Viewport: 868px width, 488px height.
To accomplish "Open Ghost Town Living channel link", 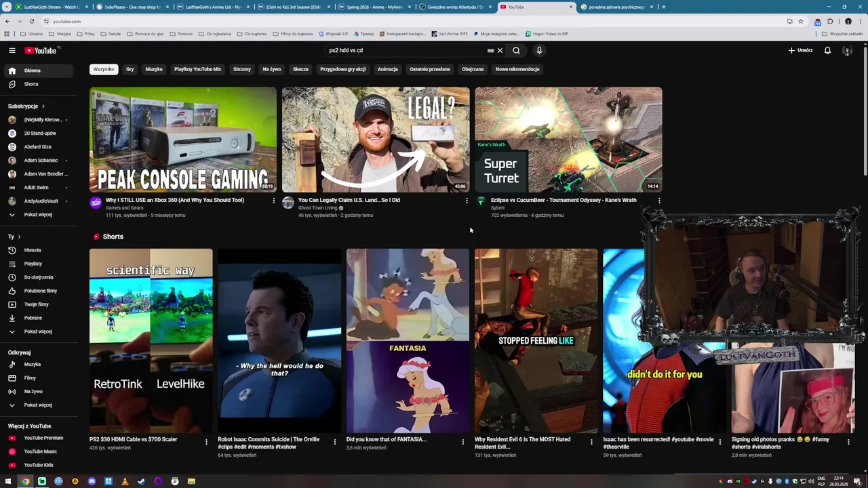I will coord(317,208).
